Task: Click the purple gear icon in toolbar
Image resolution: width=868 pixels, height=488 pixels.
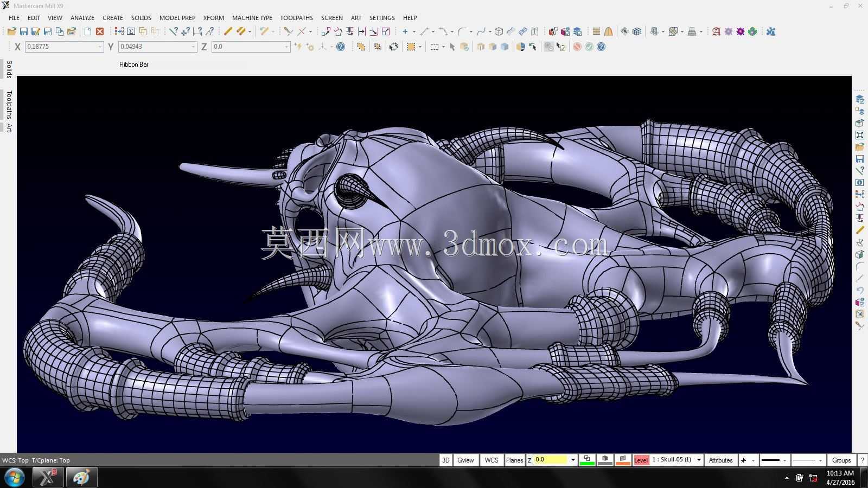Action: (x=741, y=31)
